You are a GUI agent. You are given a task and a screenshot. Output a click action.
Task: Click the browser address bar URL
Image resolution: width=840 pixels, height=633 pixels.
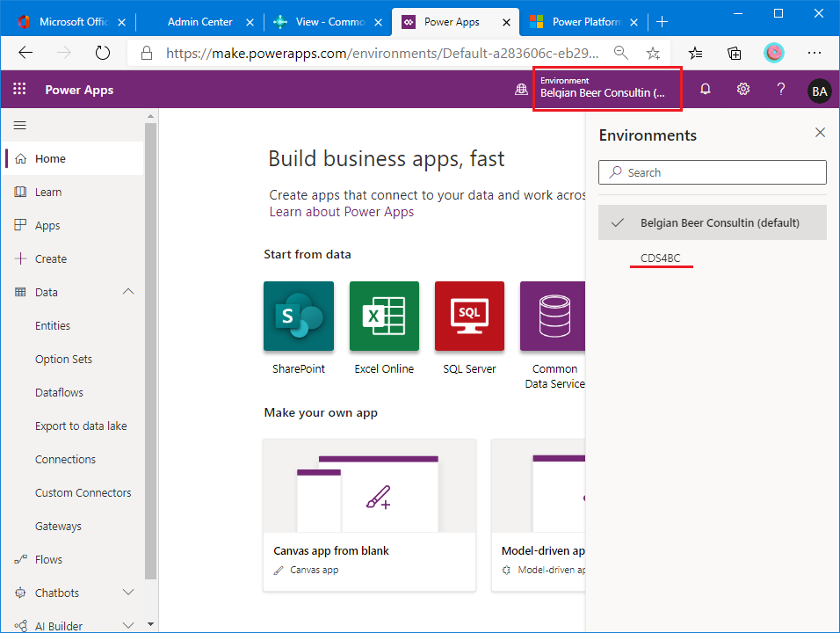(382, 53)
